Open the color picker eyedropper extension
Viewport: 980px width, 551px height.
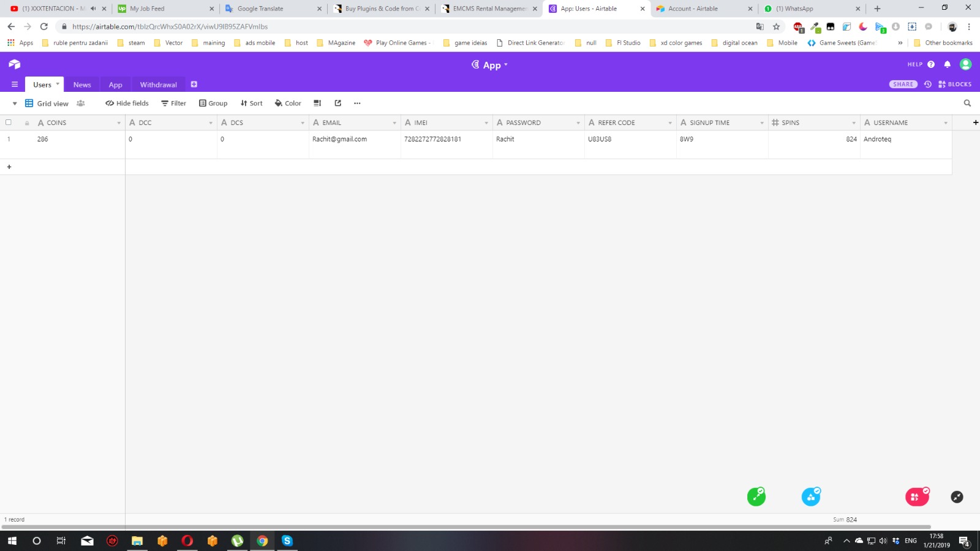tap(815, 27)
